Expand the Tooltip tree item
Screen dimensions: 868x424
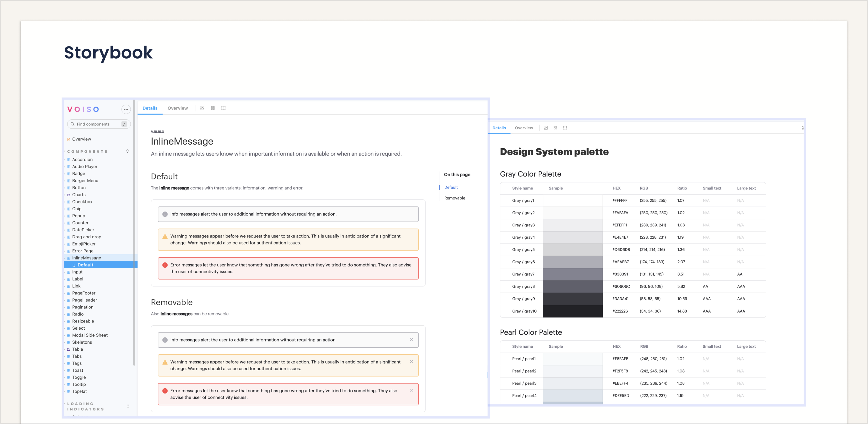click(64, 385)
